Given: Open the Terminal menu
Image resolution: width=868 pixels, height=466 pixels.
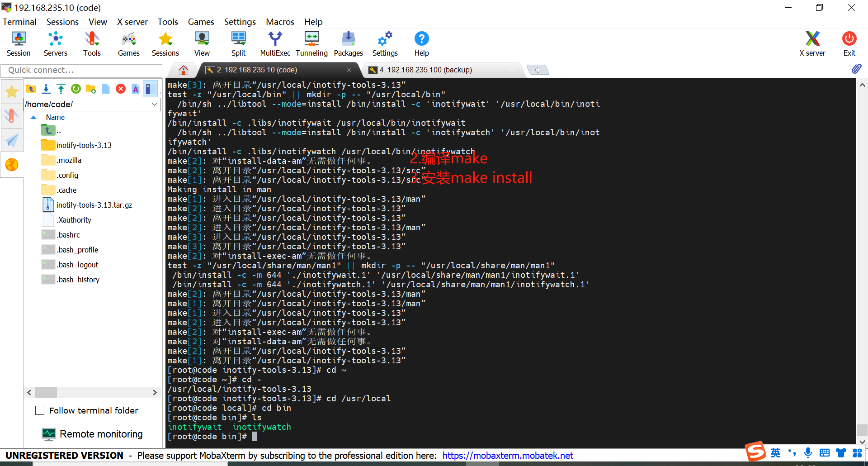Looking at the screenshot, I should (x=19, y=22).
